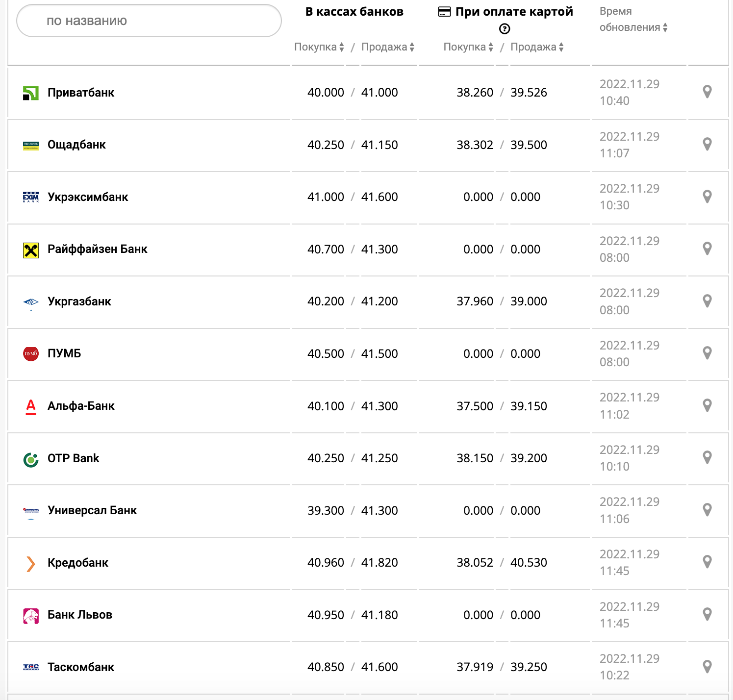733x700 pixels.
Task: Click the OTP Bank green logo
Action: point(31,459)
